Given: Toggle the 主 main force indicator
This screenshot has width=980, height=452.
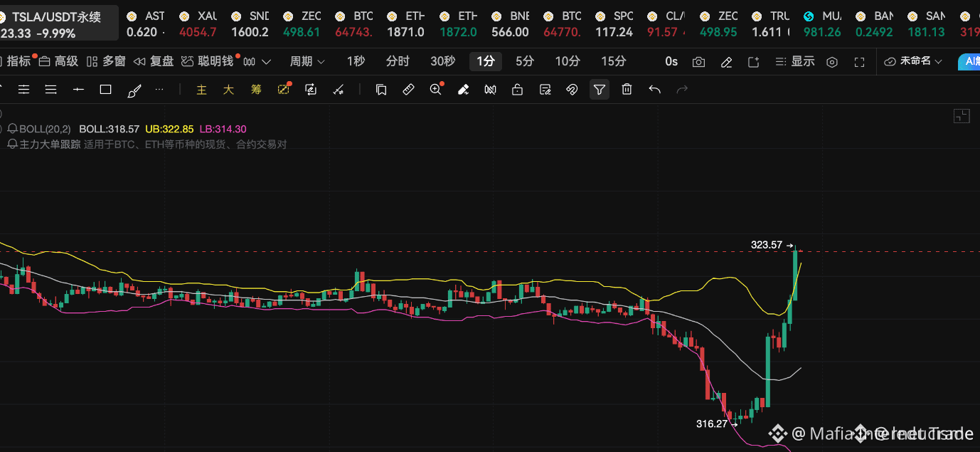Looking at the screenshot, I should click(x=201, y=90).
